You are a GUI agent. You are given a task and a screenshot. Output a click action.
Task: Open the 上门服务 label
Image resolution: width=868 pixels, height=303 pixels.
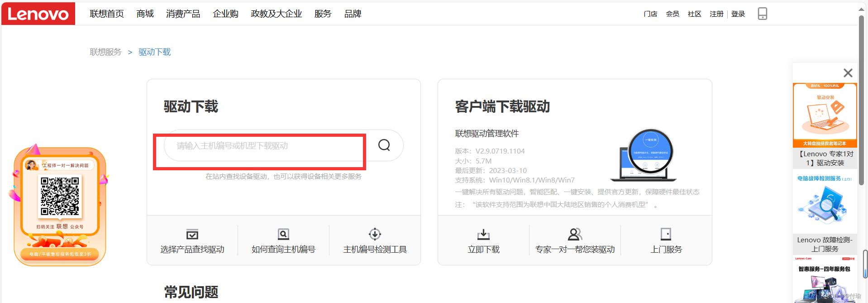pos(666,250)
